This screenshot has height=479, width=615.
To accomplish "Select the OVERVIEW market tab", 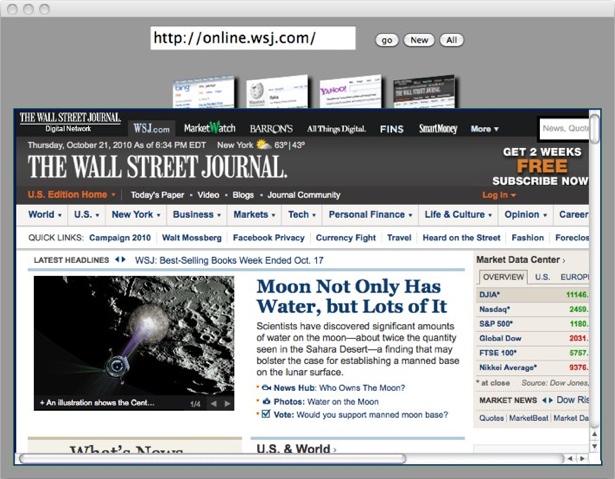I will coord(503,277).
